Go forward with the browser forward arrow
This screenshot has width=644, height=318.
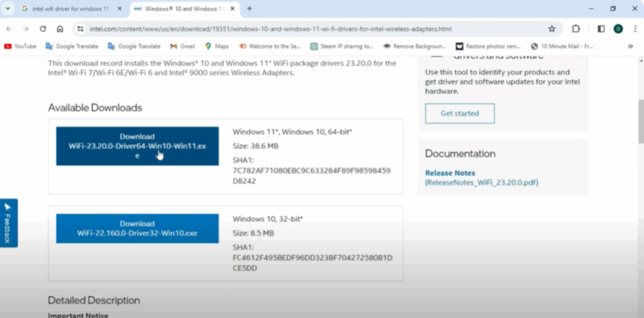pos(26,29)
